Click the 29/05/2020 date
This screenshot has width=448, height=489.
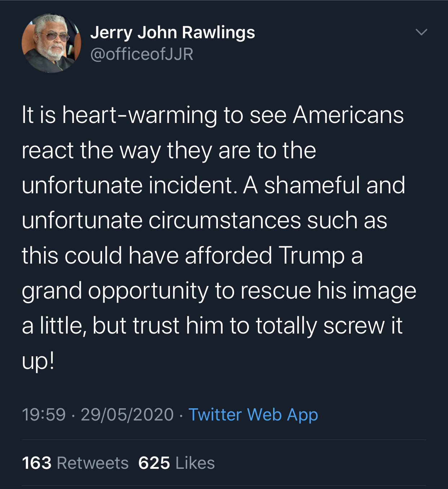[127, 414]
